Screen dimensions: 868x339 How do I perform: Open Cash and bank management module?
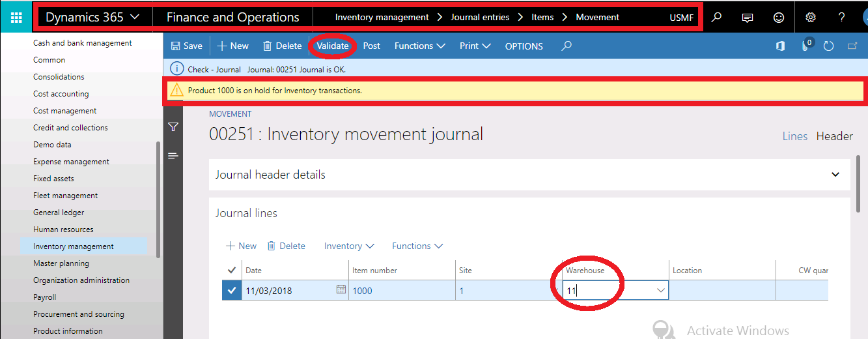point(83,43)
